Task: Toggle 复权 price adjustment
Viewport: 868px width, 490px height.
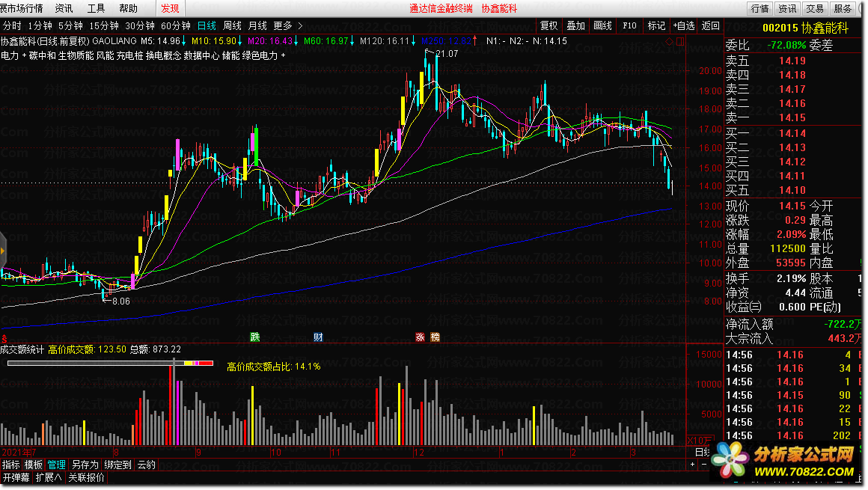Action: (x=549, y=26)
